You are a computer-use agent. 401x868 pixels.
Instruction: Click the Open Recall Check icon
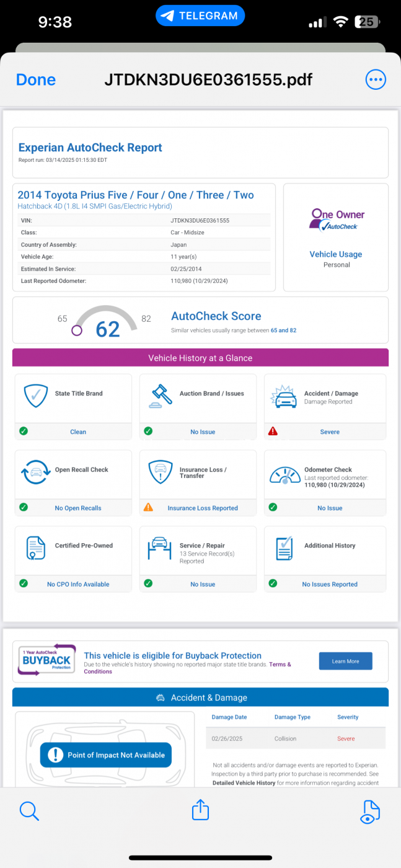point(36,472)
